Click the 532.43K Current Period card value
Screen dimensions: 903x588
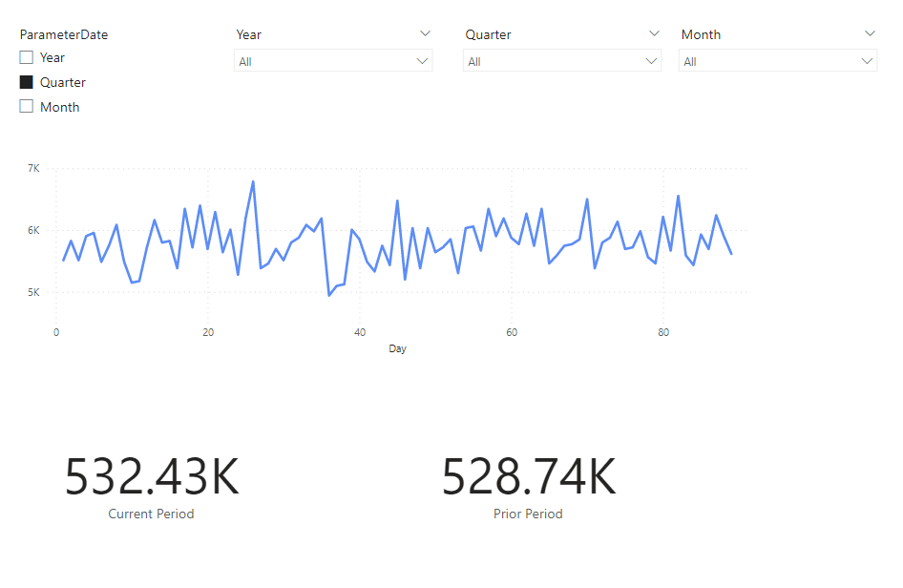point(152,477)
